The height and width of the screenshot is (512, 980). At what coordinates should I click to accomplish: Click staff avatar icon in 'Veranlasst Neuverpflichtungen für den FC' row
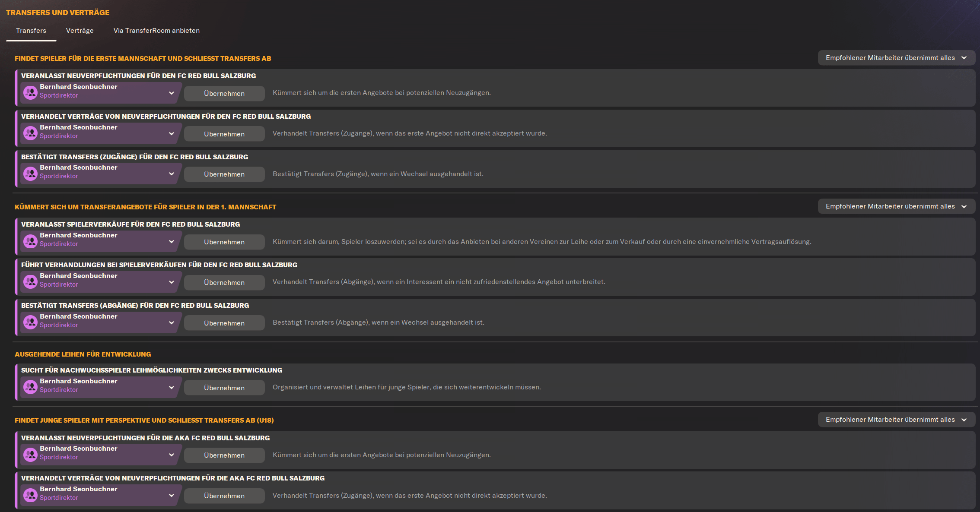point(30,92)
